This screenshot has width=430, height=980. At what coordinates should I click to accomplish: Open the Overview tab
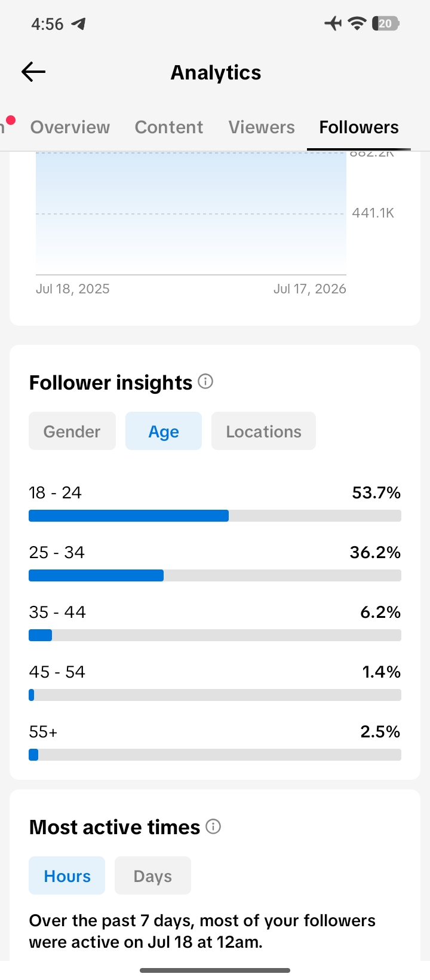coord(70,127)
